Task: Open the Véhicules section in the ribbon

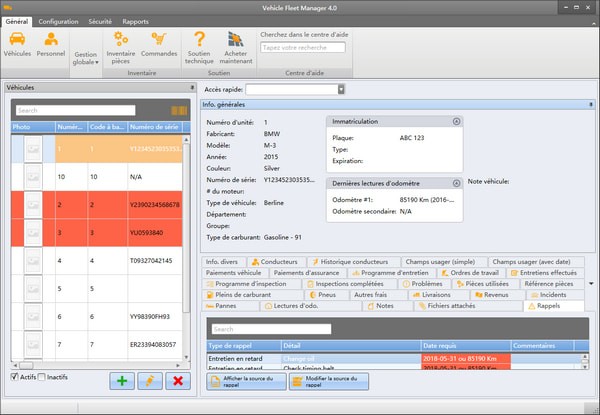Action: coord(17,44)
